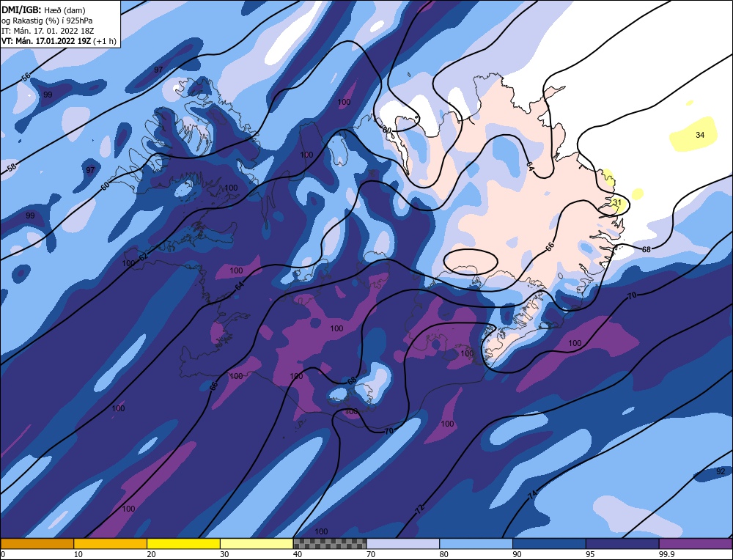Click the legend tick label '20'
The width and height of the screenshot is (733, 560).
152,554
